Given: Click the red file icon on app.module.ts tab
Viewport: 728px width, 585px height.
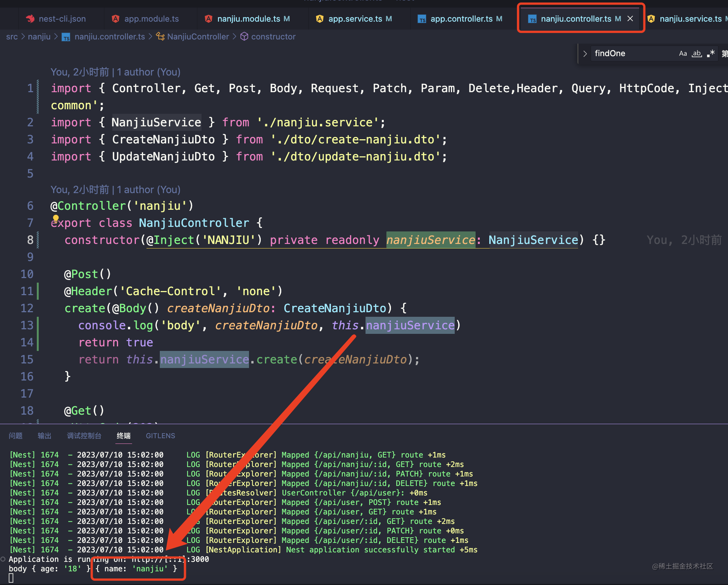Looking at the screenshot, I should point(115,18).
